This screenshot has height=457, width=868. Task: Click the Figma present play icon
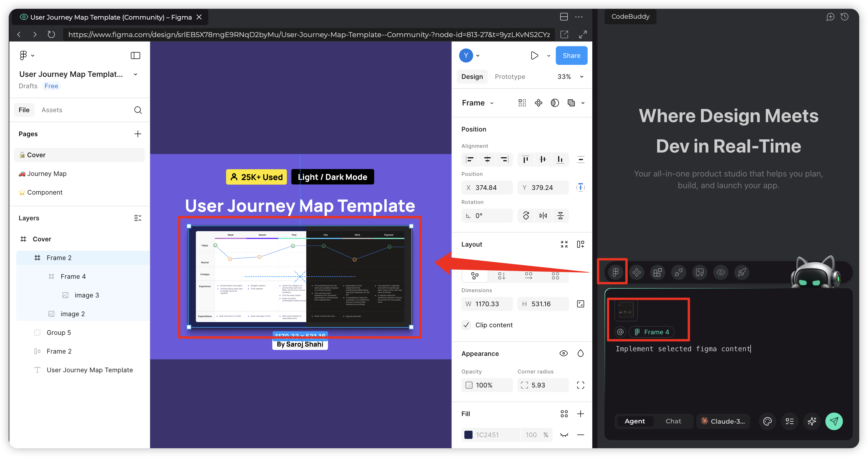tap(534, 56)
